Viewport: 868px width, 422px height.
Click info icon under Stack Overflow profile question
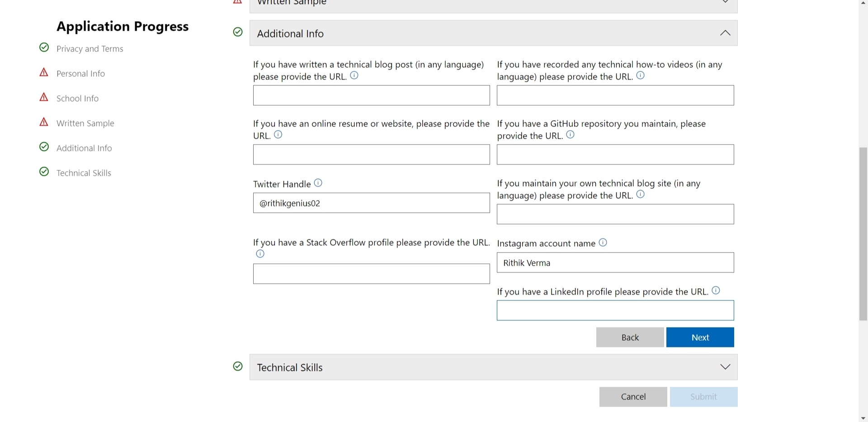click(260, 254)
